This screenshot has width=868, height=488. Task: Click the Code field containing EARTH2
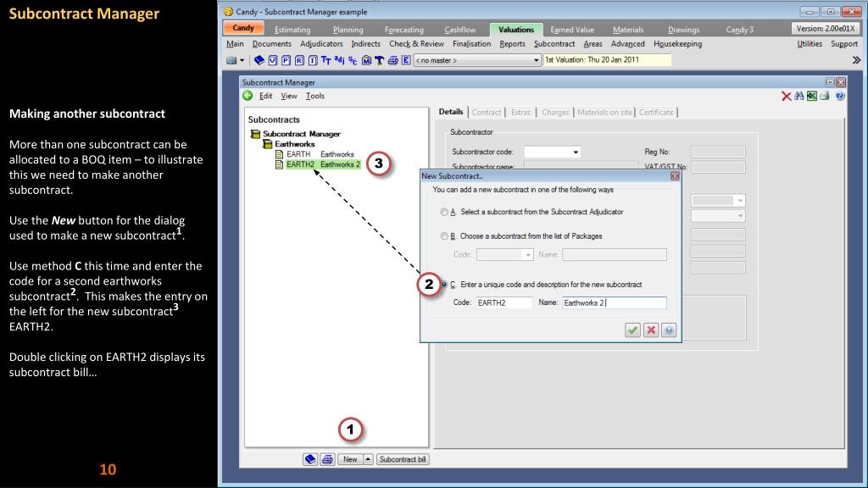point(504,302)
